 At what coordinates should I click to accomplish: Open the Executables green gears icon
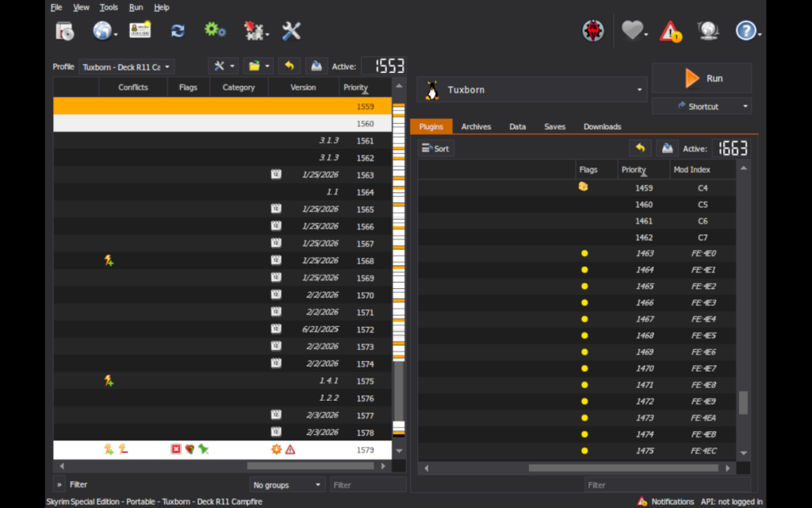(214, 30)
